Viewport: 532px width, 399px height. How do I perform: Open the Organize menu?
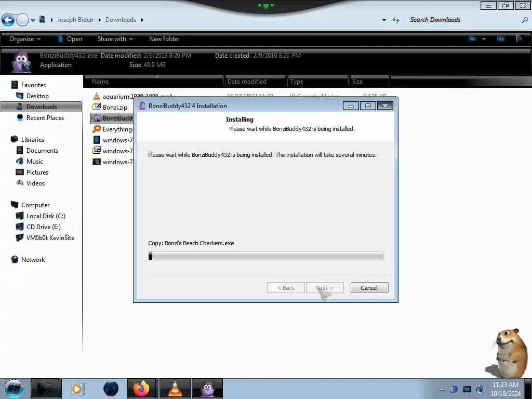25,39
